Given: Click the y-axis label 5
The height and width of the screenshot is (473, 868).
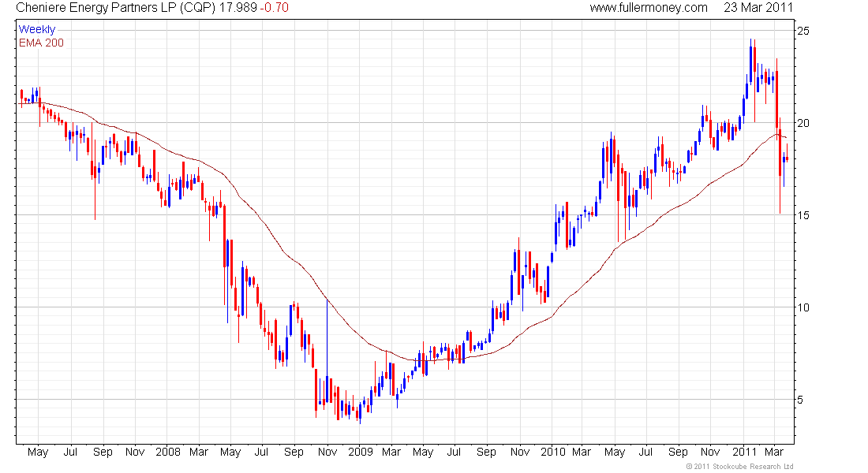Looking at the screenshot, I should tap(800, 400).
